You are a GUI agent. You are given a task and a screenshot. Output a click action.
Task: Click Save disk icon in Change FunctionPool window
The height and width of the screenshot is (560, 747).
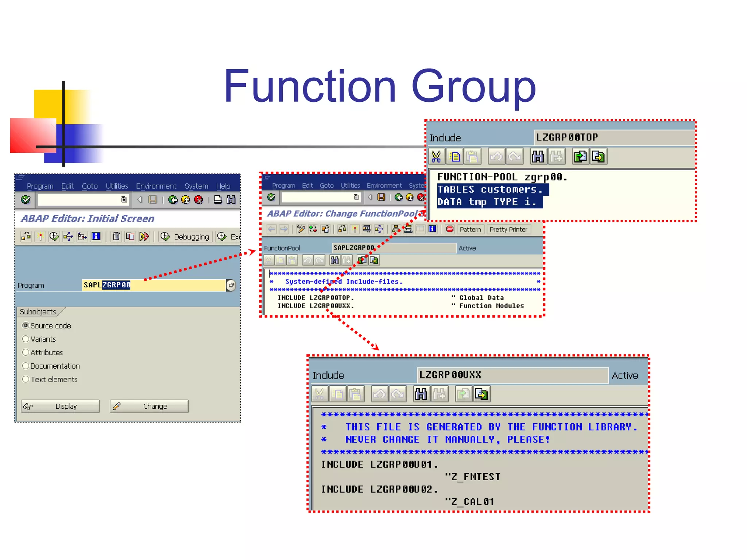click(382, 197)
